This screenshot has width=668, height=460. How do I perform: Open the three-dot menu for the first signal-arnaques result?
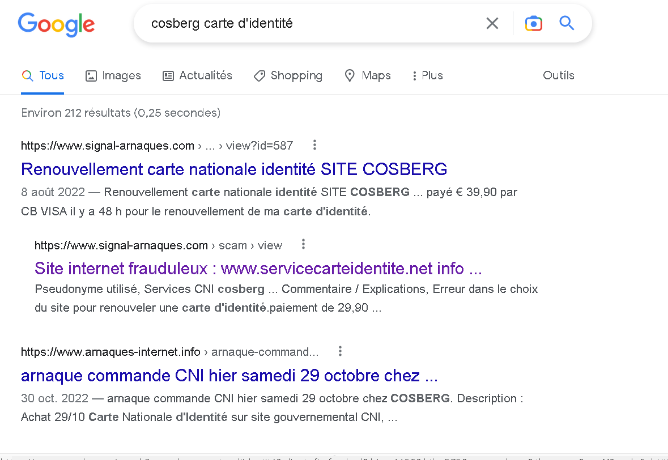pos(314,145)
